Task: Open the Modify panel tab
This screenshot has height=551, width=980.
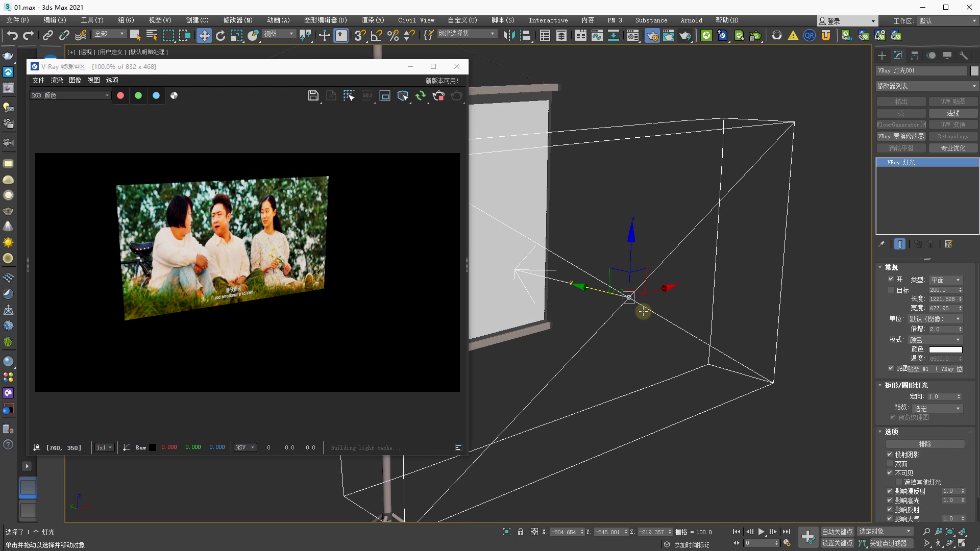Action: tap(898, 55)
